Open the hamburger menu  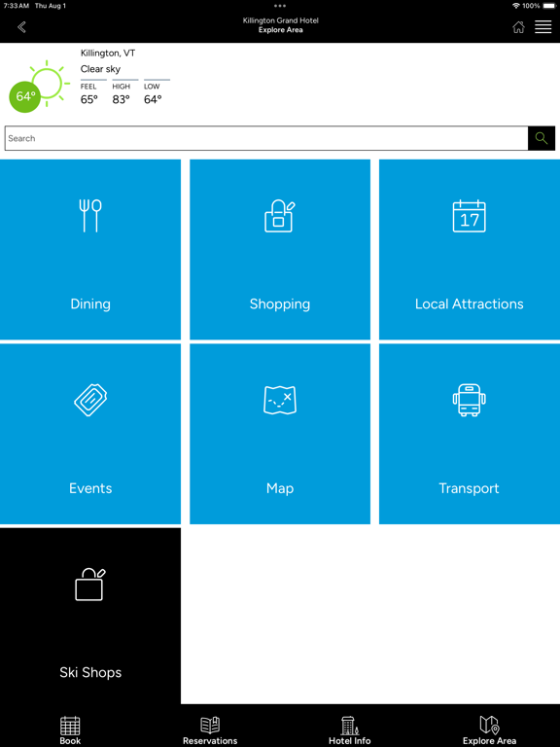[x=542, y=27]
